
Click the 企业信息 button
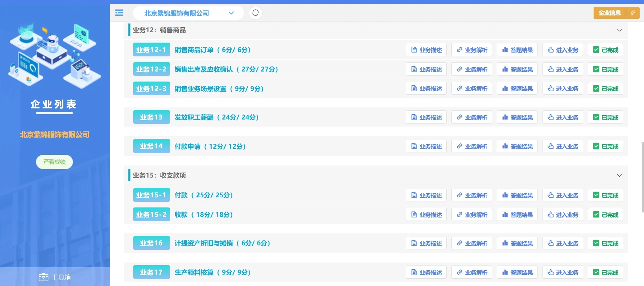point(609,13)
